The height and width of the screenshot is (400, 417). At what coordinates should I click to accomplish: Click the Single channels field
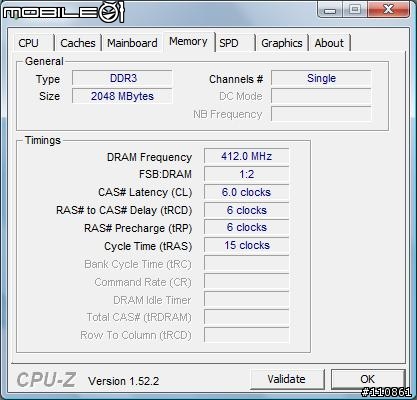321,78
